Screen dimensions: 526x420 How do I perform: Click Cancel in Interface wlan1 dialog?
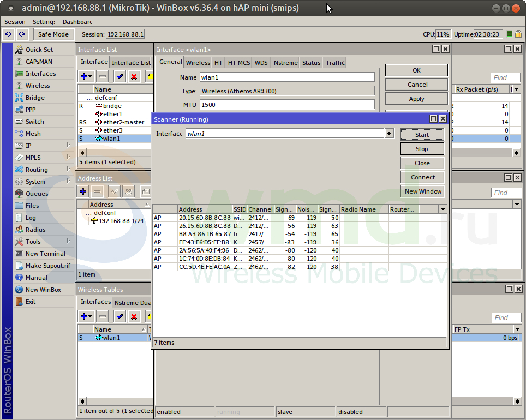point(417,85)
